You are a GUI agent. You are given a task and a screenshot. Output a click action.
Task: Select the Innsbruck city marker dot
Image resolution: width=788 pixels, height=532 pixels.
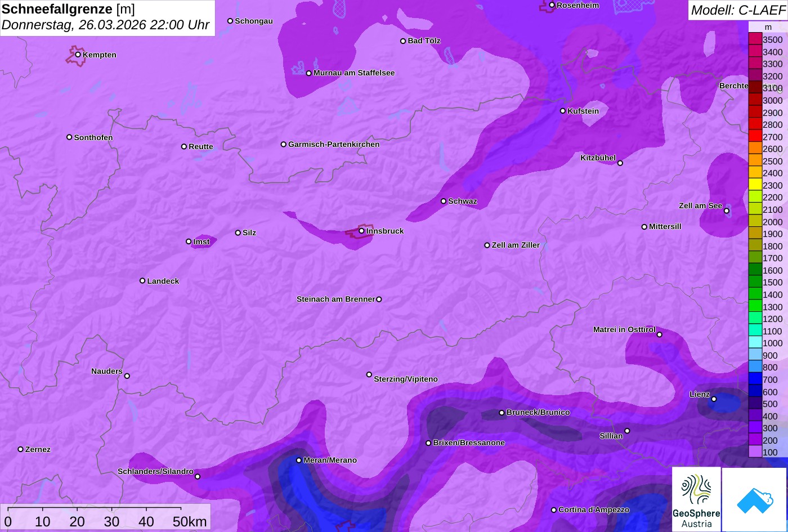[361, 231]
